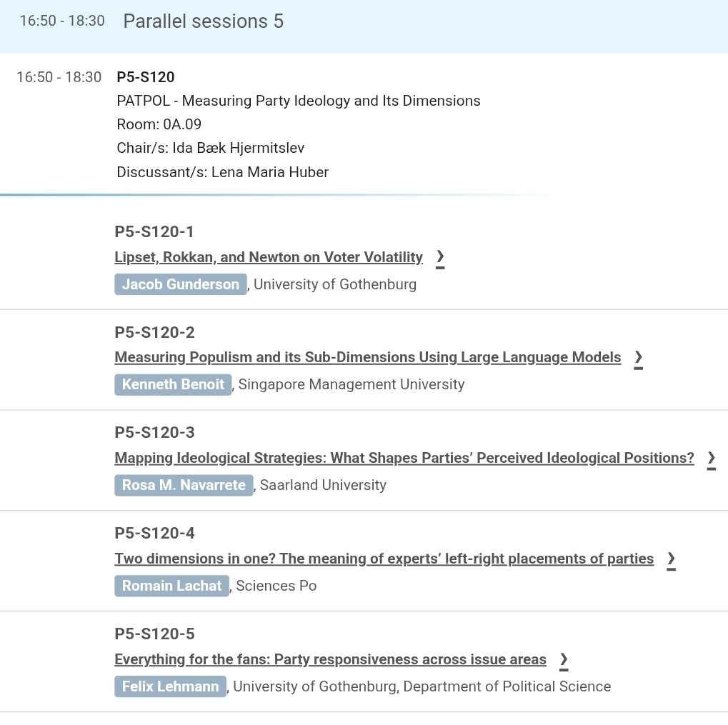Image resolution: width=728 pixels, height=725 pixels.
Task: Expand chevron next to Measuring Populism paper
Action: point(638,358)
